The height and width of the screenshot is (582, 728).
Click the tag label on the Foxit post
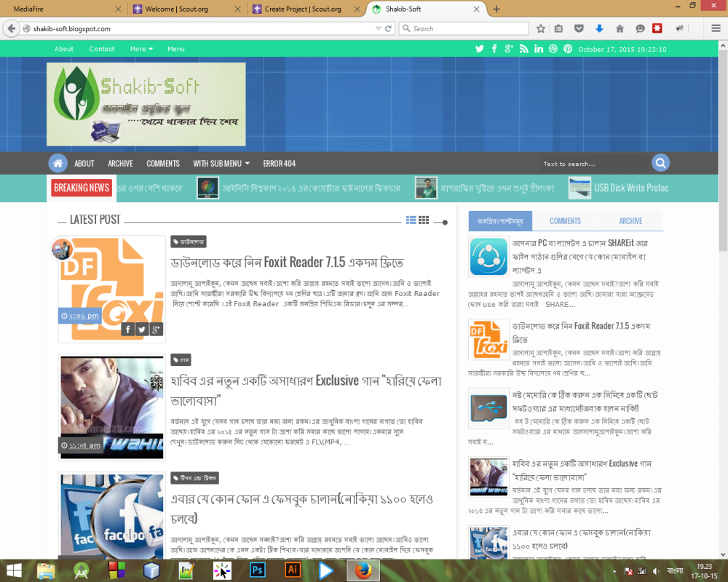189,242
